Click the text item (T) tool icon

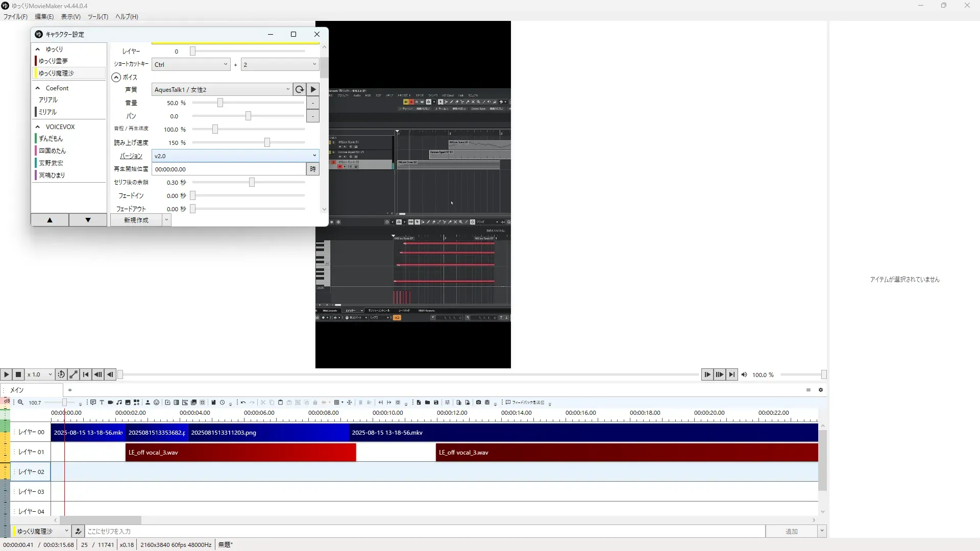click(102, 403)
